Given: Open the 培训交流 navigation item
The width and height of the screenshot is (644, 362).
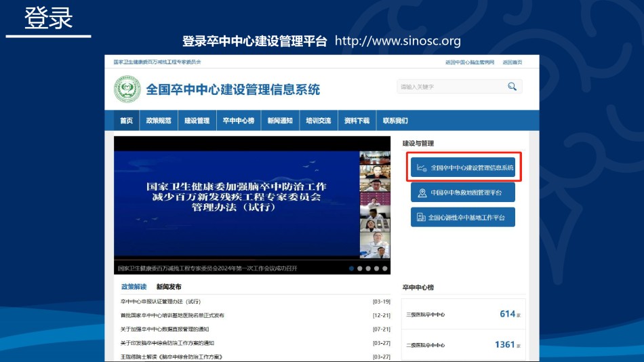Looking at the screenshot, I should (x=319, y=121).
